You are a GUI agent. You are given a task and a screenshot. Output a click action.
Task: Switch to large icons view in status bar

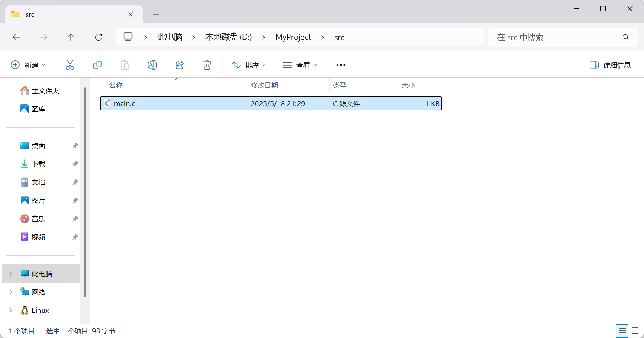pyautogui.click(x=635, y=331)
